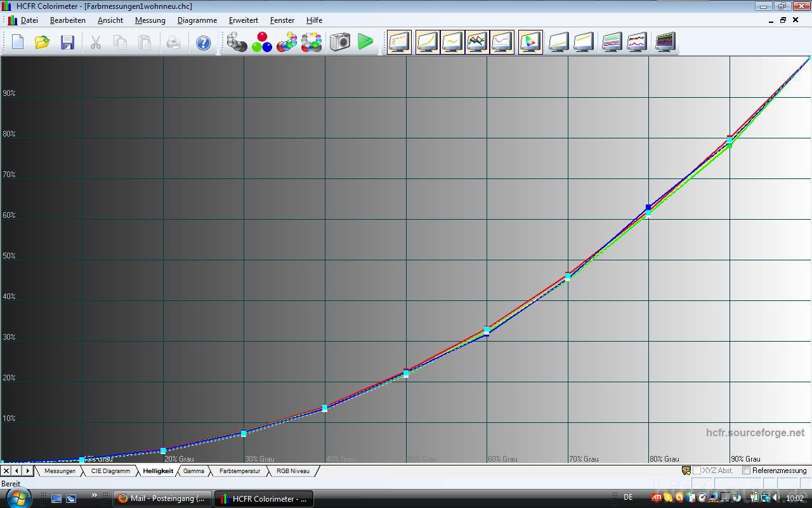Click the Windows Start orb

click(x=18, y=498)
